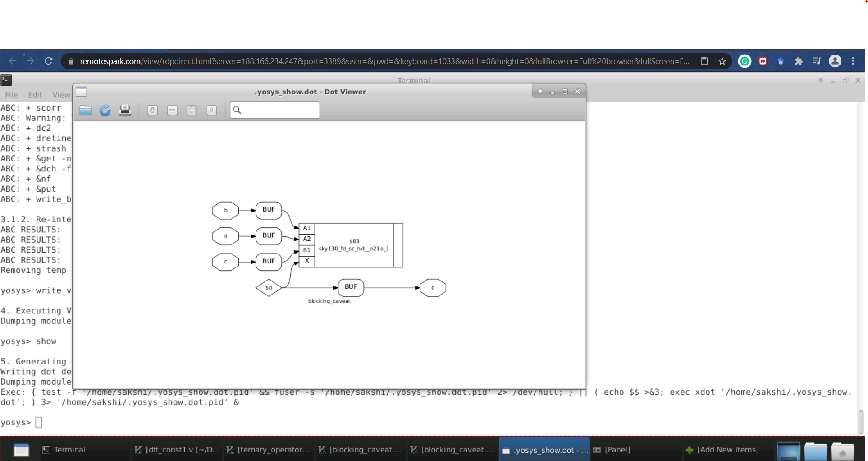This screenshot has width=868, height=461.
Task: Reset the graph zoom to 100%
Action: 212,110
